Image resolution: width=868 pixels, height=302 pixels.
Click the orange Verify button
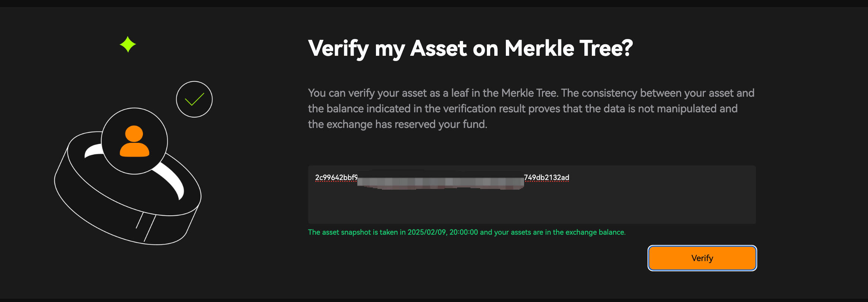pos(702,258)
